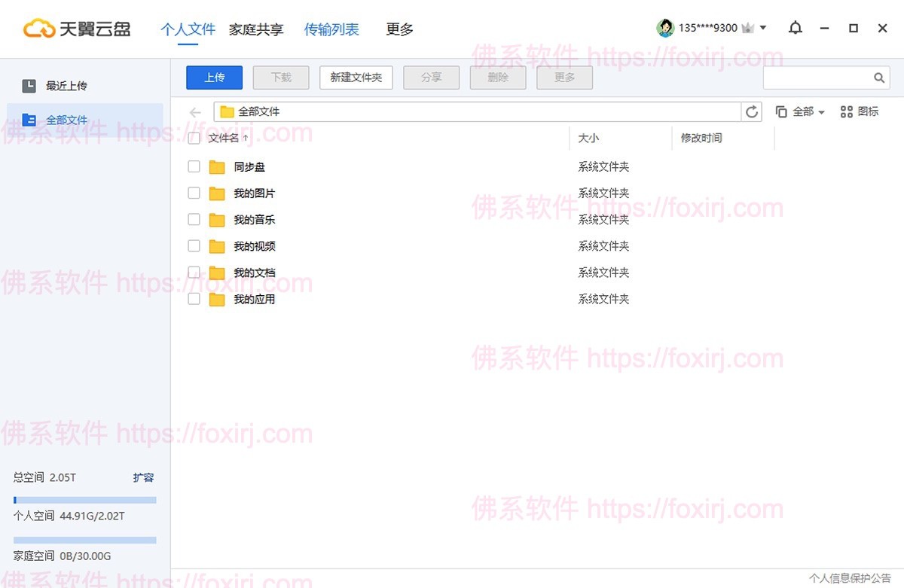This screenshot has height=588, width=904.
Task: Open 最近上传 from the sidebar
Action: coord(66,86)
